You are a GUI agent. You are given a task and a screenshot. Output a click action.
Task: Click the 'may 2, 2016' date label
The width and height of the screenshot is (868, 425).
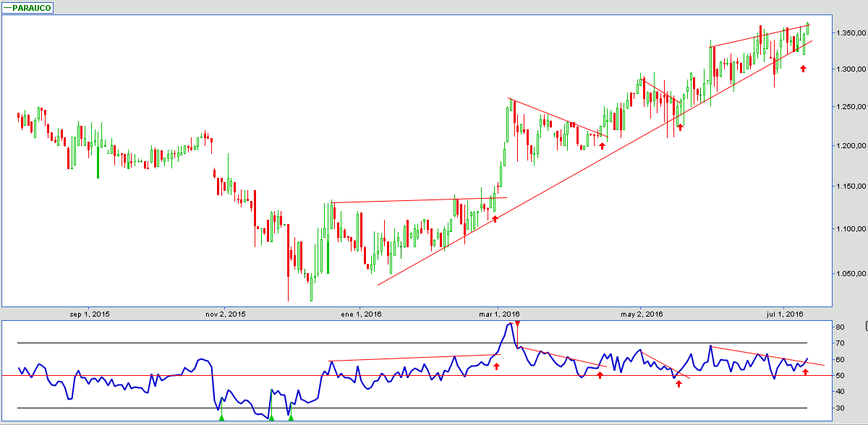643,314
